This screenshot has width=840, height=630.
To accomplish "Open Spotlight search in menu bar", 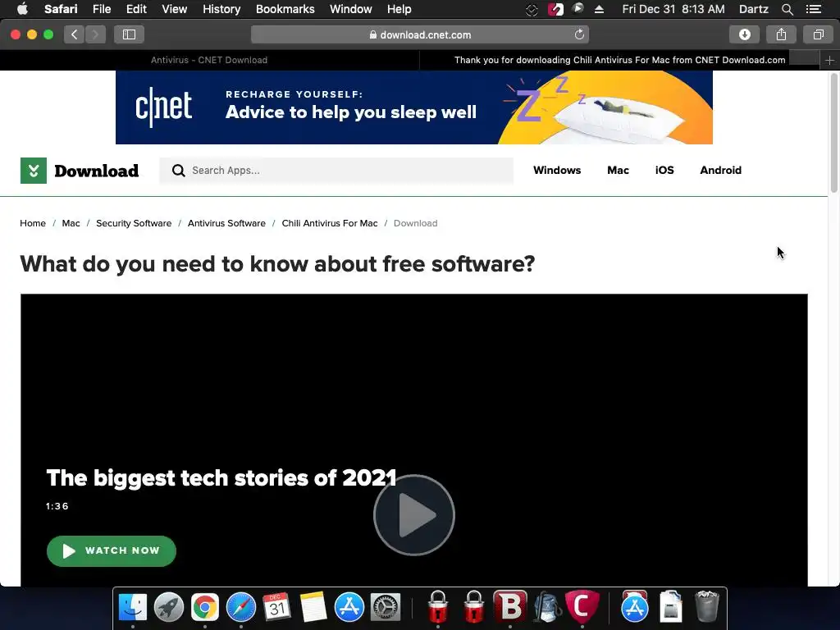I will click(x=787, y=9).
